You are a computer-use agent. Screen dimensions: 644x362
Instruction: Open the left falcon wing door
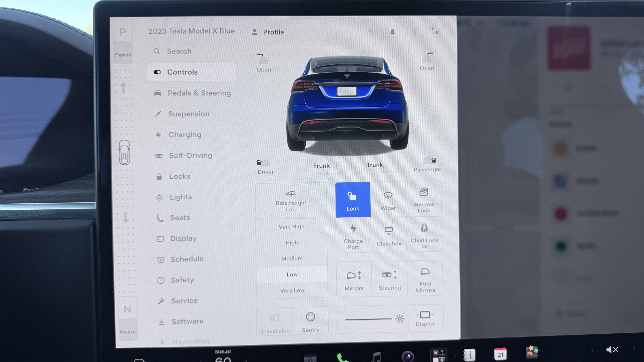[263, 63]
